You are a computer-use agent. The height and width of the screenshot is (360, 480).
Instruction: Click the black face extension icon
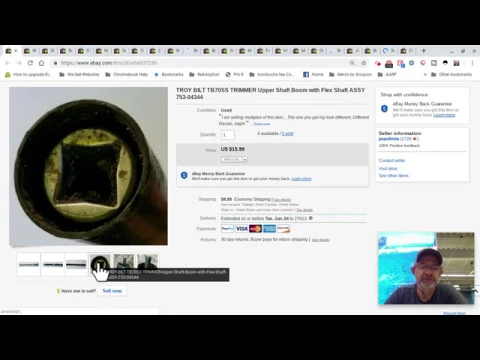pyautogui.click(x=445, y=63)
